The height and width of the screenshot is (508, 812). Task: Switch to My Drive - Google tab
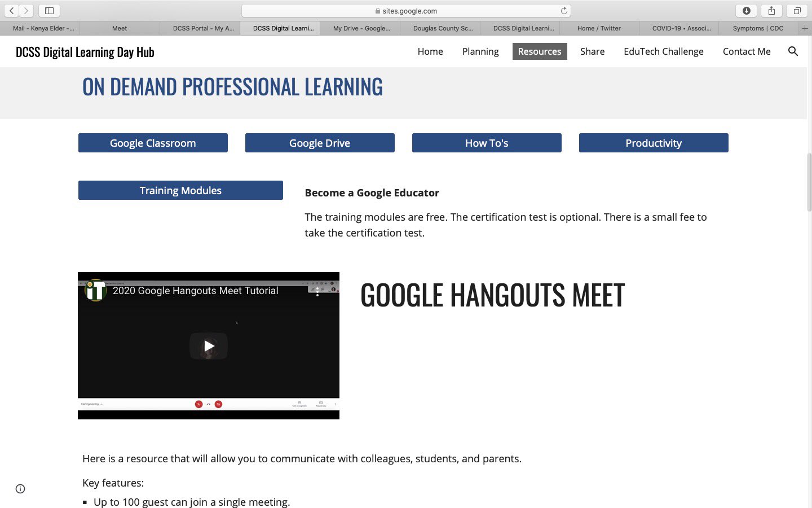360,28
